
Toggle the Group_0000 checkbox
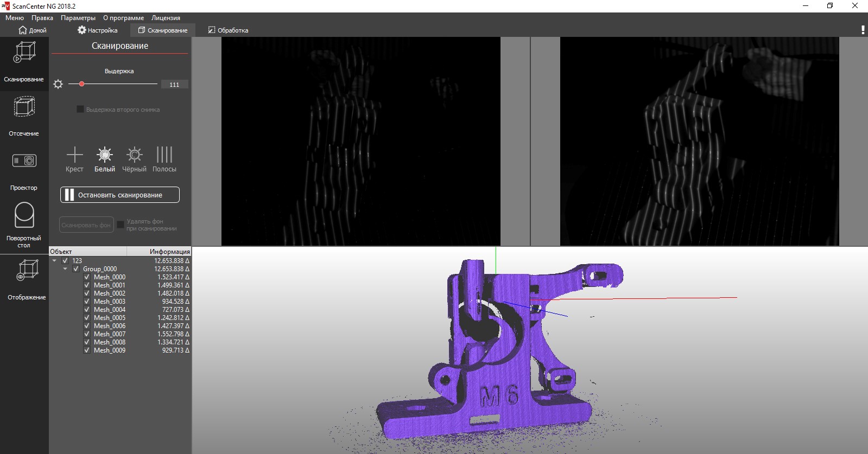[x=76, y=269]
